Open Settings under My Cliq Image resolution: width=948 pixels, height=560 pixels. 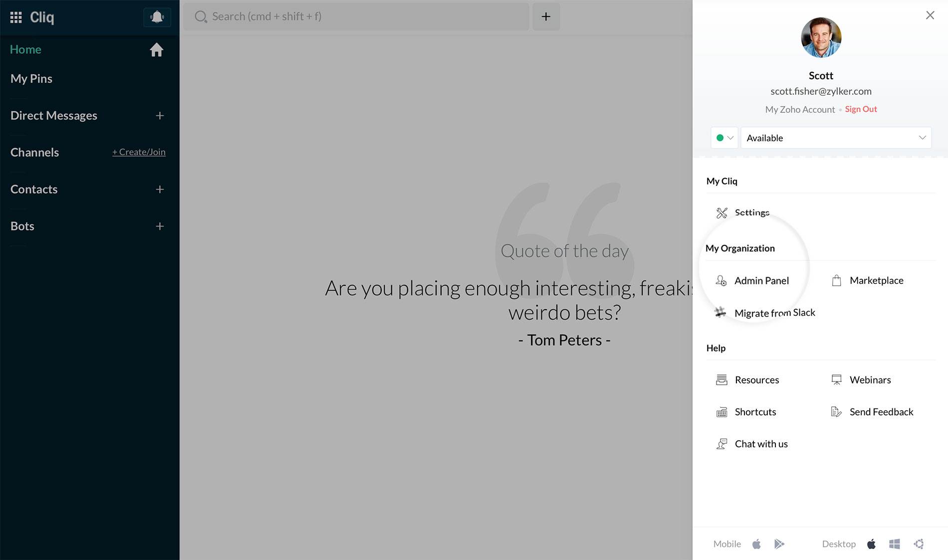pos(751,213)
